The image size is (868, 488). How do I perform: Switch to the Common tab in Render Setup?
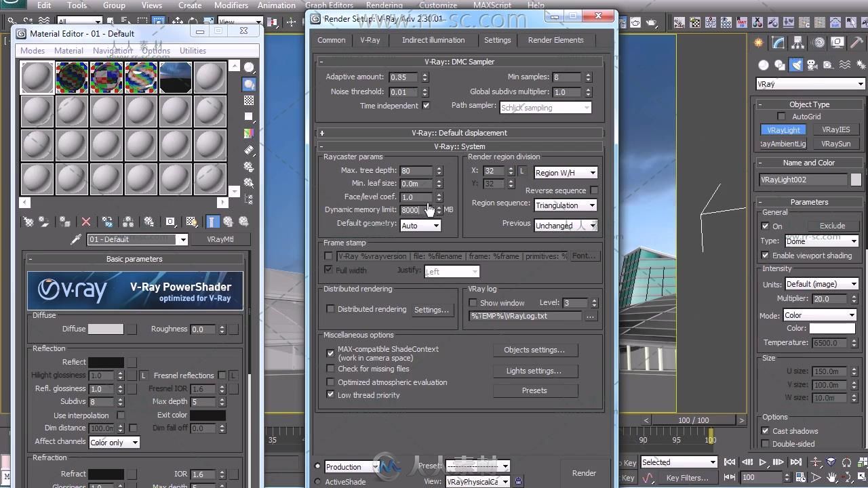click(x=332, y=40)
